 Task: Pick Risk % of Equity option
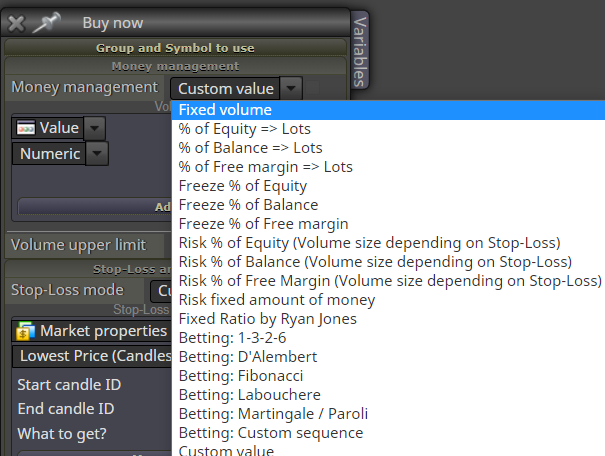[x=388, y=243]
